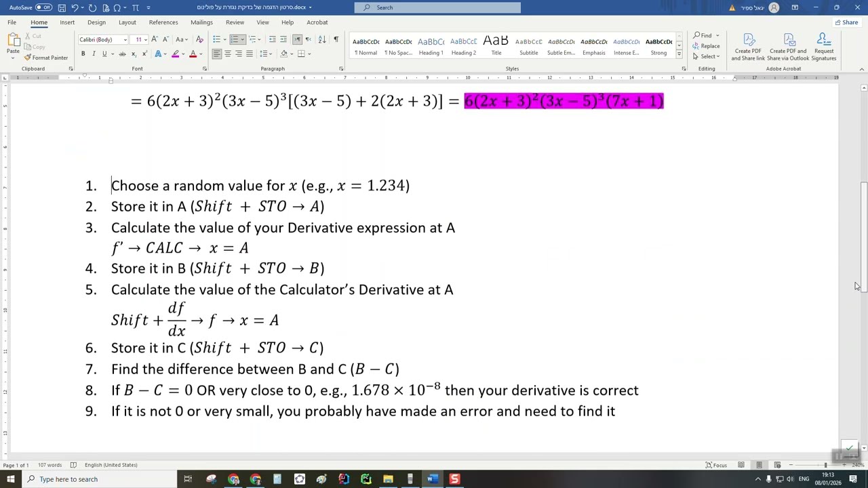Toggle AutoSave switch

(x=43, y=7)
